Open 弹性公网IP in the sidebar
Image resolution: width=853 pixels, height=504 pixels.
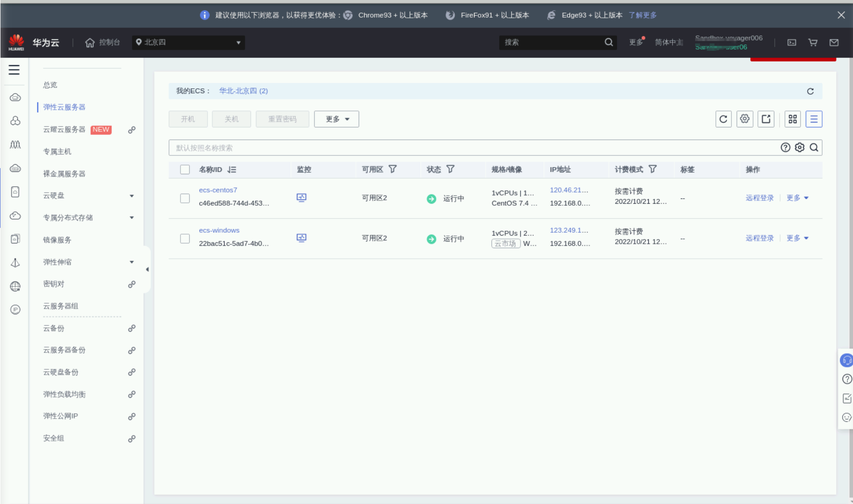tap(60, 416)
